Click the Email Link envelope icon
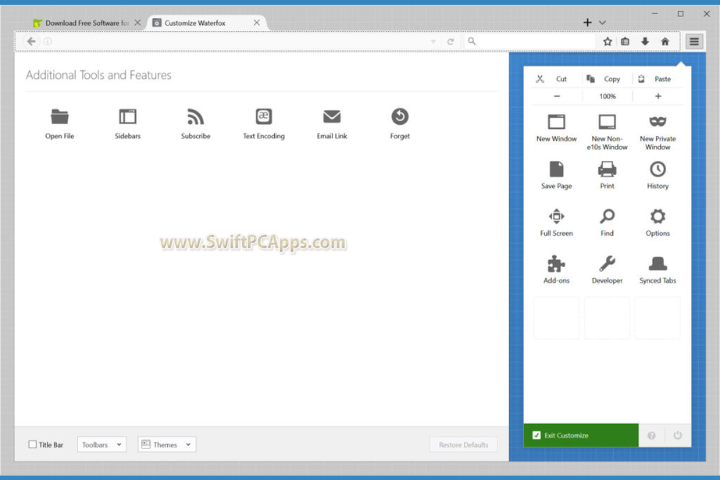 point(332,117)
